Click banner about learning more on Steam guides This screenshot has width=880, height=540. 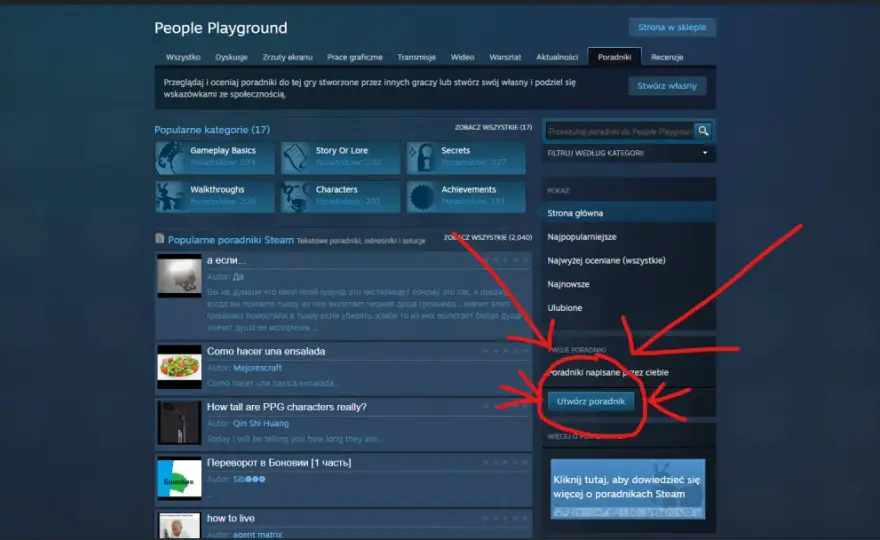(627, 488)
